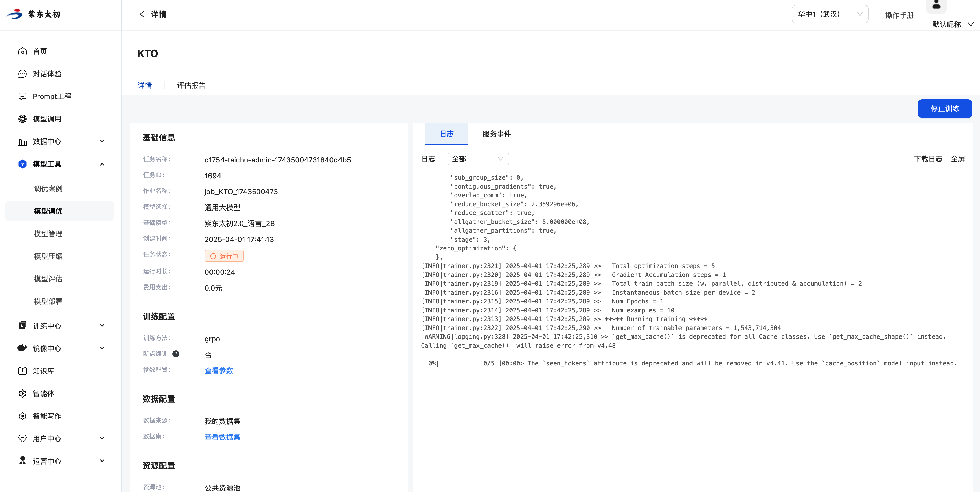
Task: Expand the 用户中心 menu chevron
Action: (x=102, y=438)
